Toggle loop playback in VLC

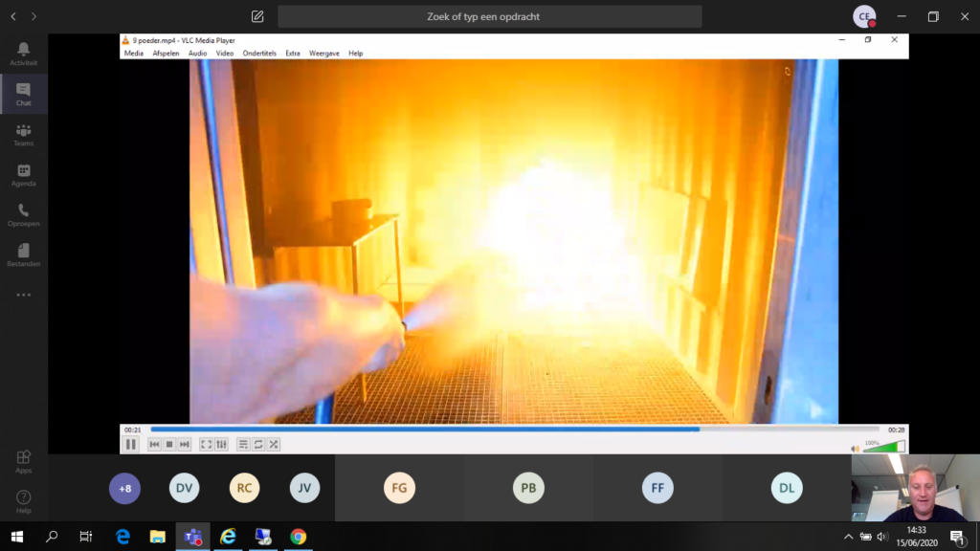pos(258,444)
